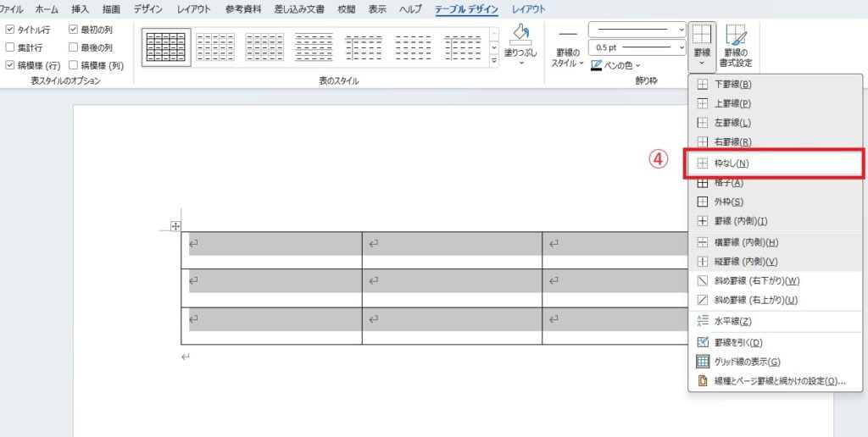
Task: Click 罫線の書式設定 border painter
Action: (x=735, y=47)
